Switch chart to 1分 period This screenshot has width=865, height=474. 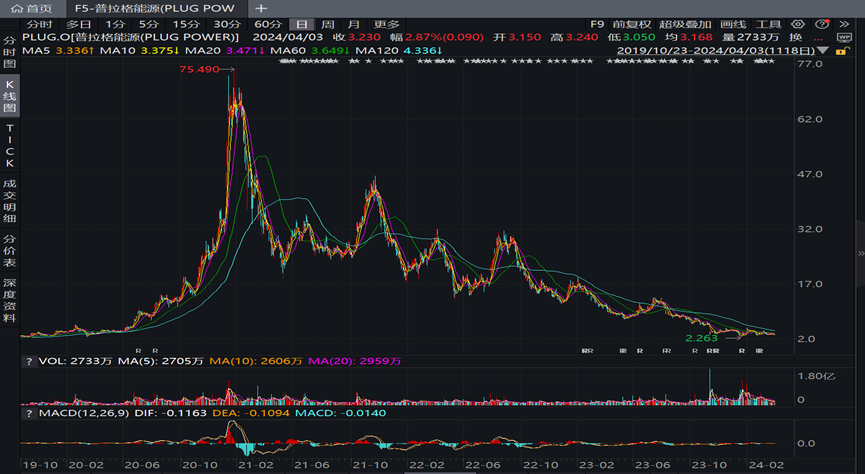[x=115, y=24]
